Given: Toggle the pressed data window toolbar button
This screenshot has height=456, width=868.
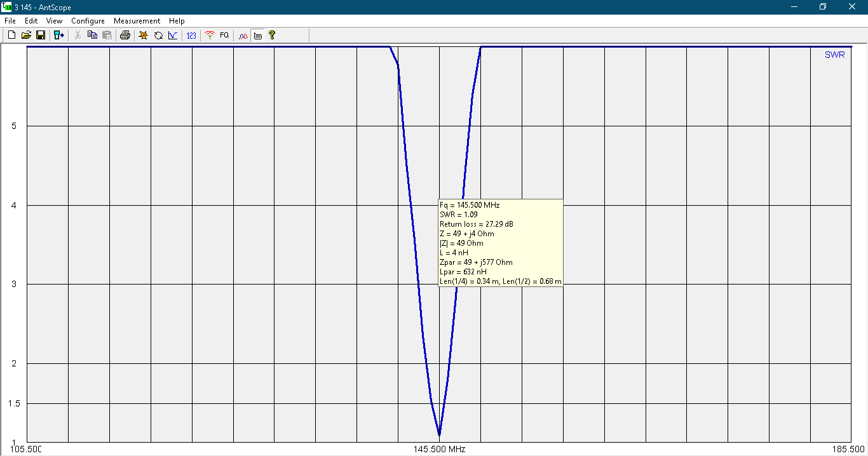Looking at the screenshot, I should coord(257,36).
